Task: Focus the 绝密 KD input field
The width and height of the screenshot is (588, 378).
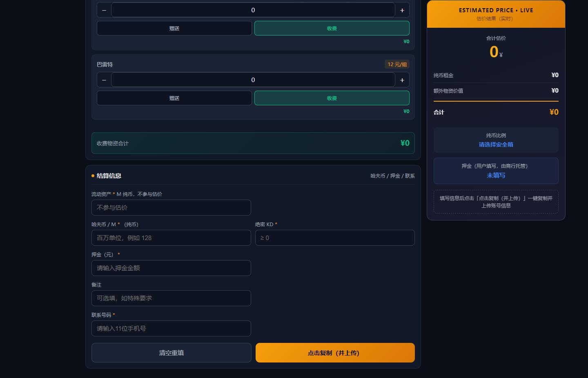Action: 335,238
